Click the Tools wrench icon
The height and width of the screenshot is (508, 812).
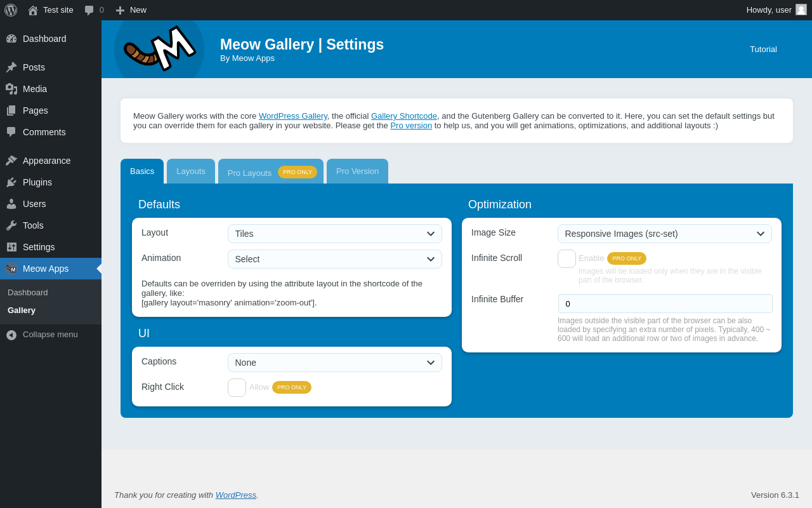click(x=11, y=225)
